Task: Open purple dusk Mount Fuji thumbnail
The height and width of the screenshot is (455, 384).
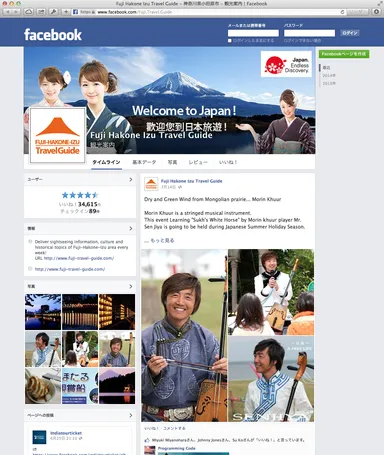Action: pyautogui.click(x=117, y=386)
